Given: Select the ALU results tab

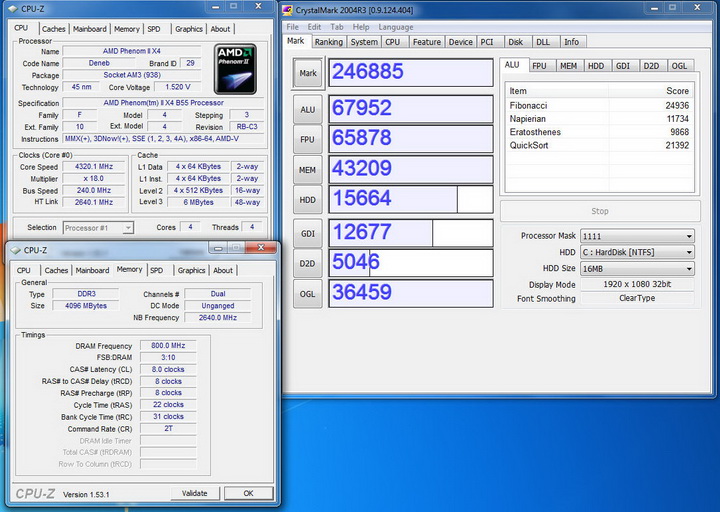Looking at the screenshot, I should coord(512,65).
